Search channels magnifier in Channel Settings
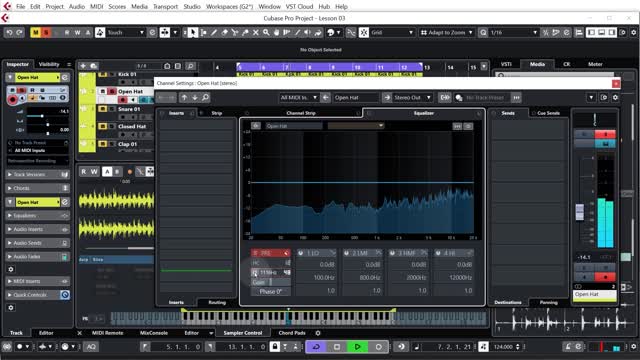Viewport: 640px width, 360px height. click(x=205, y=98)
